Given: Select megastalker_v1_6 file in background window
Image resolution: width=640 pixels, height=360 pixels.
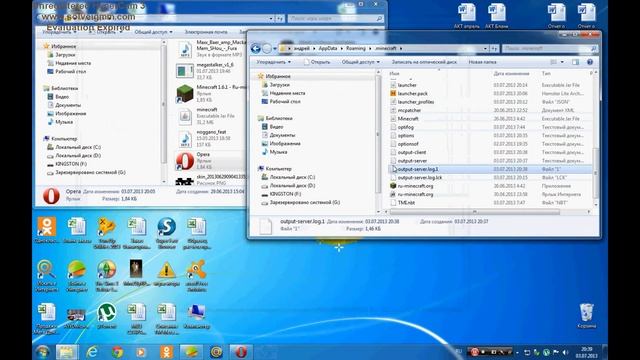Looking at the screenshot, I should (211, 71).
